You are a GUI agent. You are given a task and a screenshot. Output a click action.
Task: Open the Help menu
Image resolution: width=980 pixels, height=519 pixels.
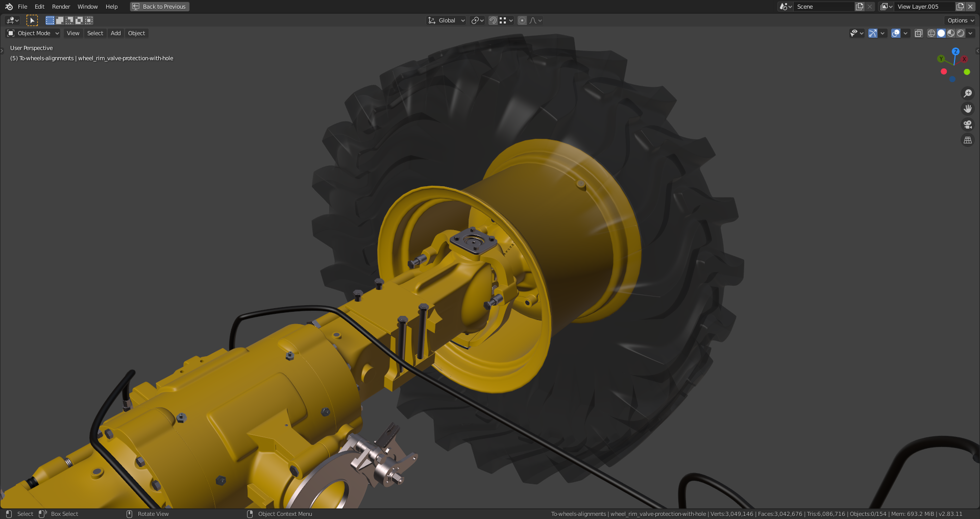pos(111,7)
